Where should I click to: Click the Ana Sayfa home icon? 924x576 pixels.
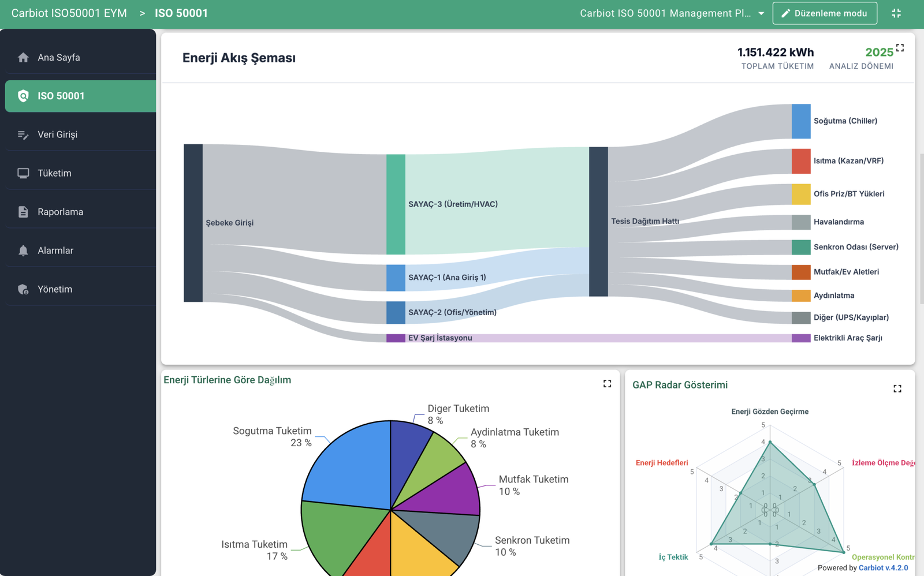click(23, 57)
